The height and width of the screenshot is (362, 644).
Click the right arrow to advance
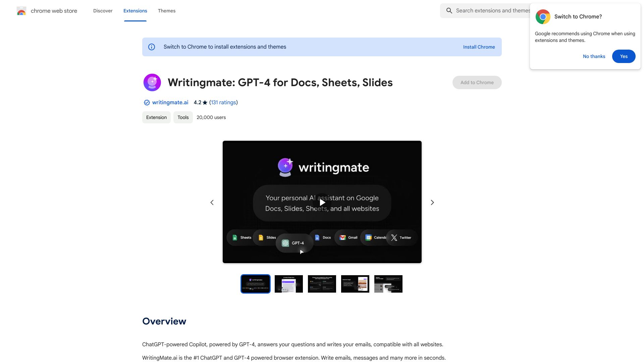coord(432,202)
